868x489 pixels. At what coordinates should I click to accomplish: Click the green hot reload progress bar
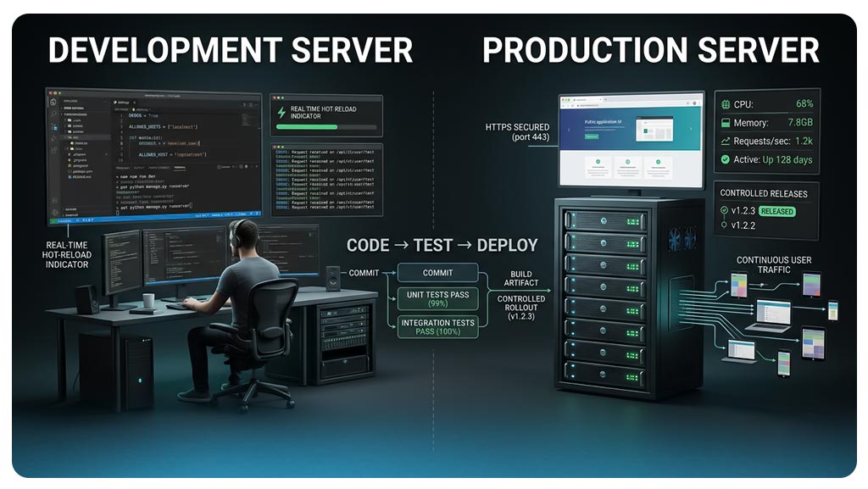coord(307,126)
